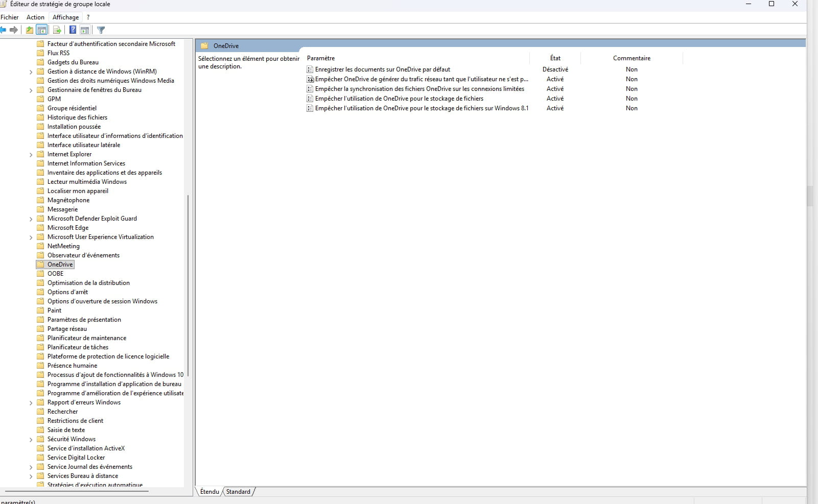Toggle the show/hide console tree icon
This screenshot has height=504, width=818.
pyautogui.click(x=42, y=30)
